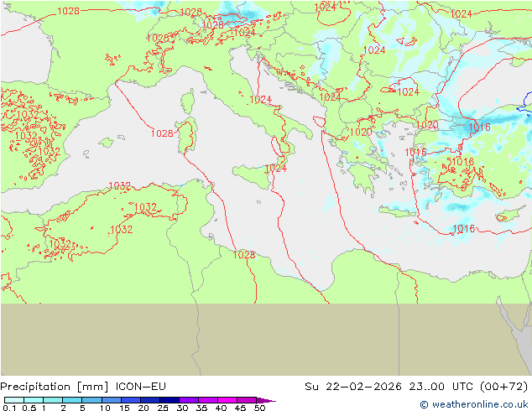Click the Precipitation [mm] ICON-EU title
Viewport: 532px width, 411px height.
click(84, 387)
